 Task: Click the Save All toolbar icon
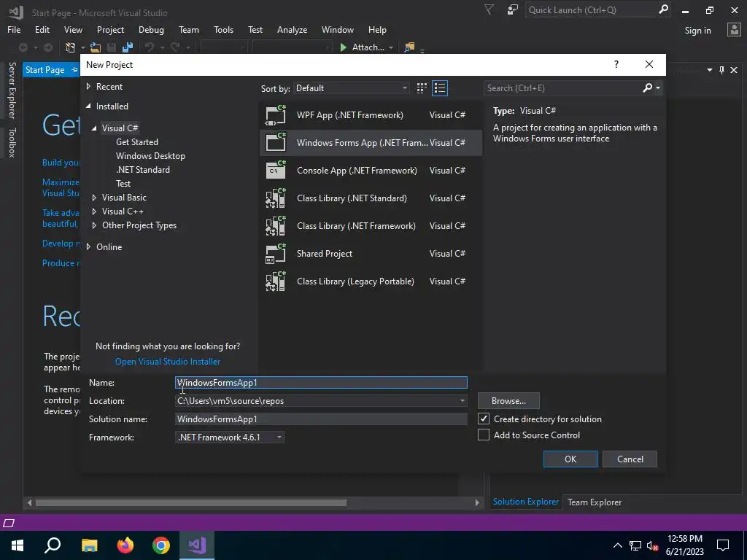(x=127, y=47)
